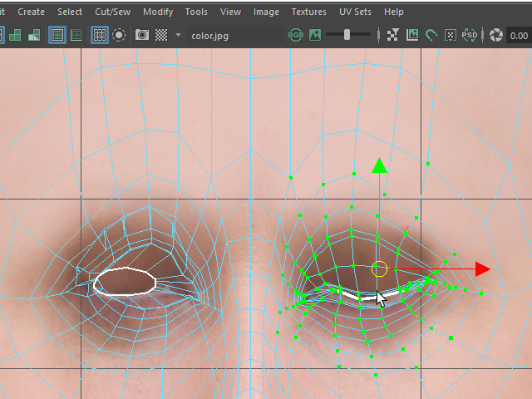Open the texture dropdown arrow beside color.jpg
The height and width of the screenshot is (399, 532).
(x=178, y=35)
